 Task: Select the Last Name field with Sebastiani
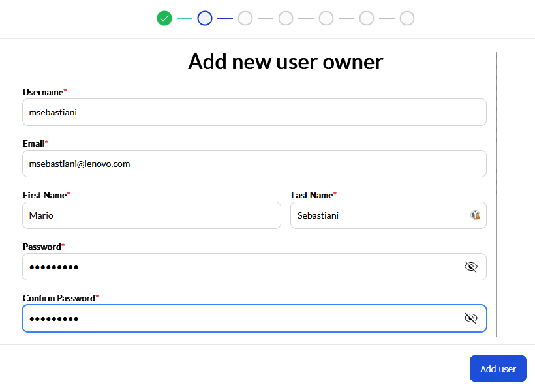pos(378,215)
